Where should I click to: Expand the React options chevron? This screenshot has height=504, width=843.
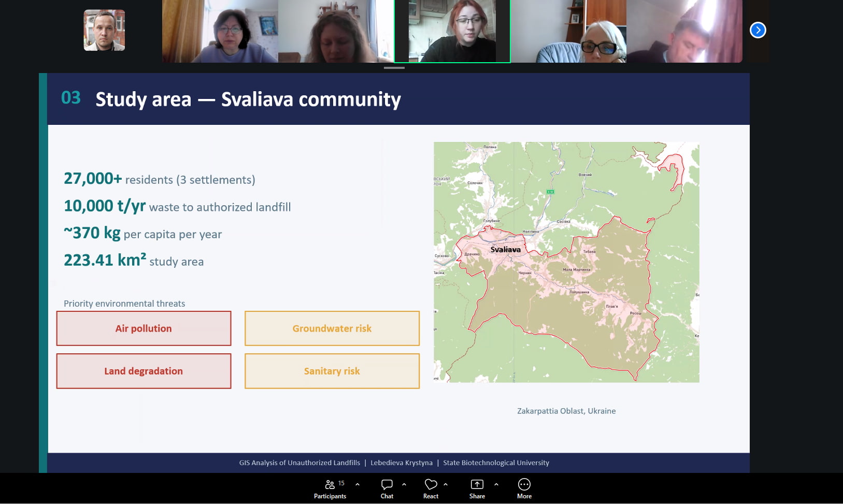click(446, 484)
